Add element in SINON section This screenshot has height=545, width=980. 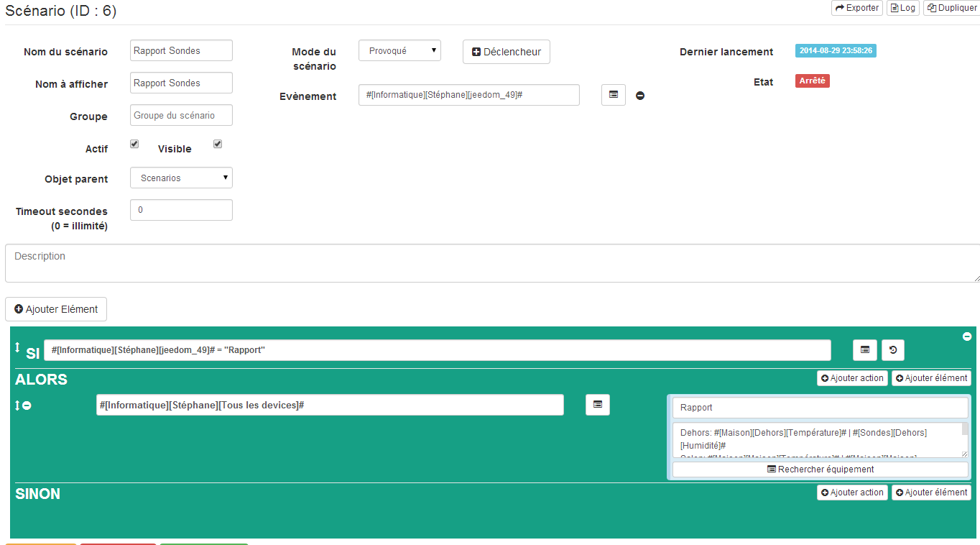coord(931,493)
